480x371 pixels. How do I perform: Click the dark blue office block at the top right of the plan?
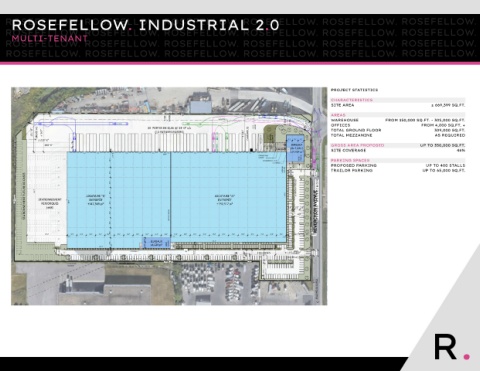pos(296,149)
